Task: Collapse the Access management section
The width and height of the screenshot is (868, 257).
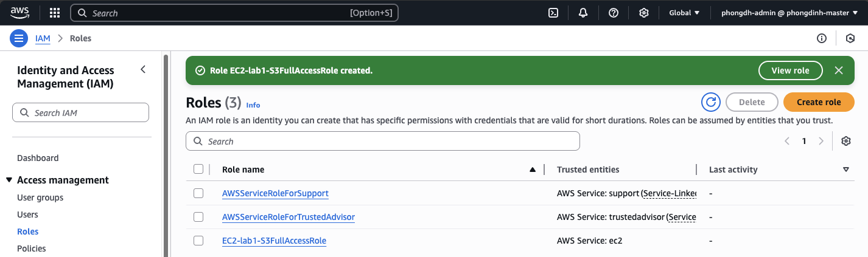Action: click(9, 180)
